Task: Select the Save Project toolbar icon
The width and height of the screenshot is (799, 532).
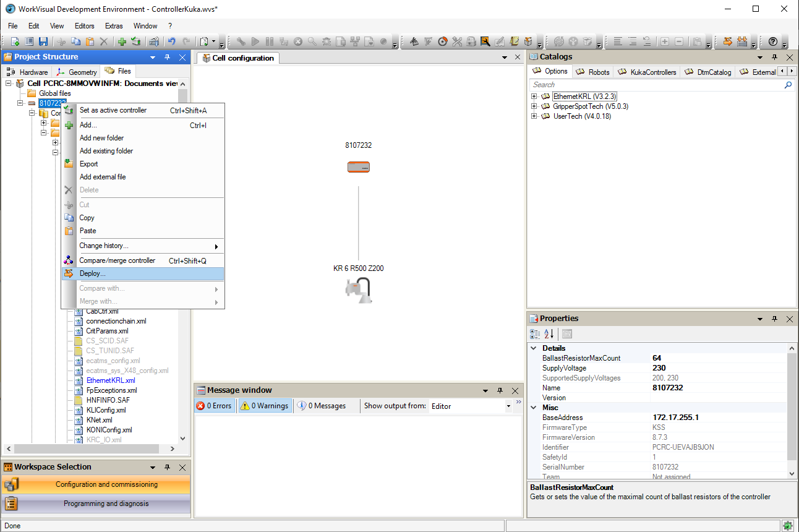Action: point(43,41)
